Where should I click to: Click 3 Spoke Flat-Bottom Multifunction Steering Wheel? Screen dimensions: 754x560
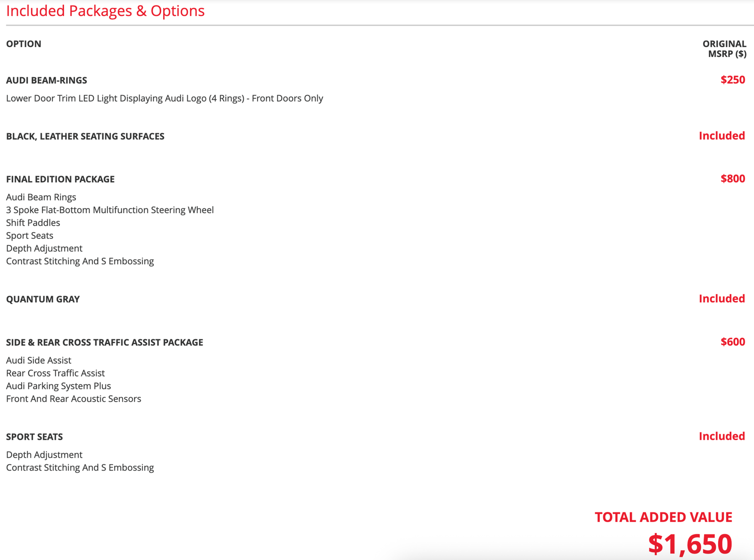click(110, 210)
